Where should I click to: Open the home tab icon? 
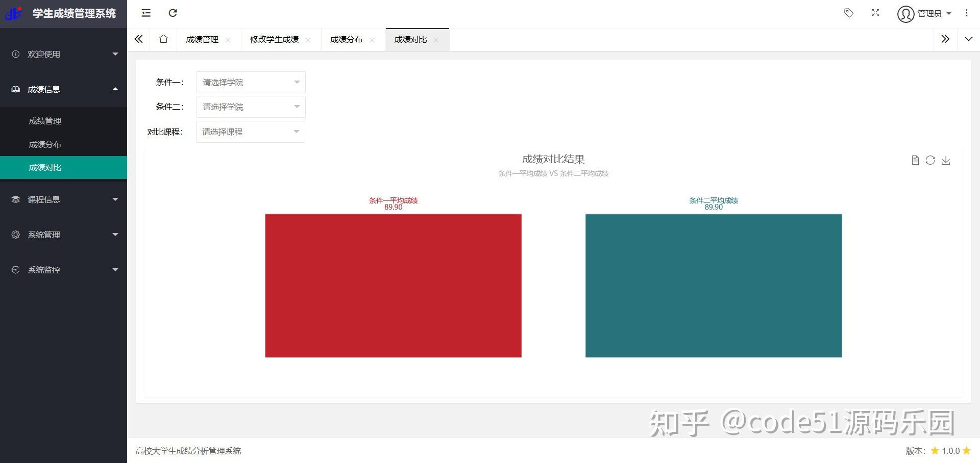pos(163,39)
